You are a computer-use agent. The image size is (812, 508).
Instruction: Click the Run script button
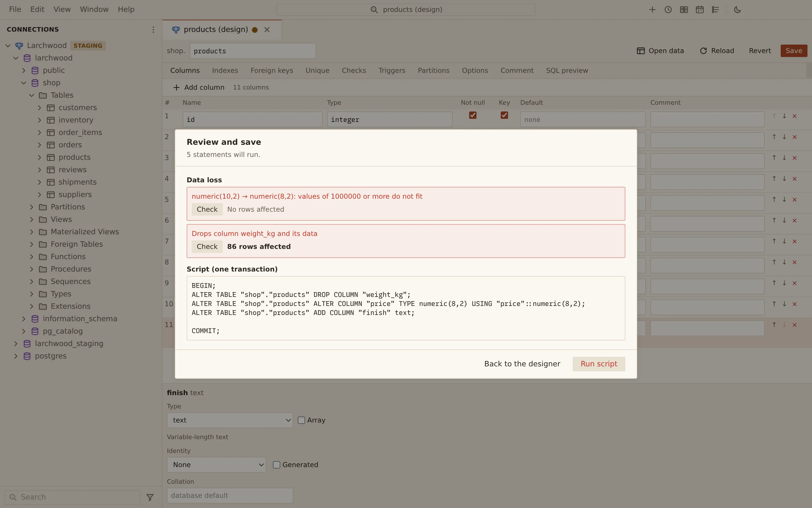tap(599, 364)
